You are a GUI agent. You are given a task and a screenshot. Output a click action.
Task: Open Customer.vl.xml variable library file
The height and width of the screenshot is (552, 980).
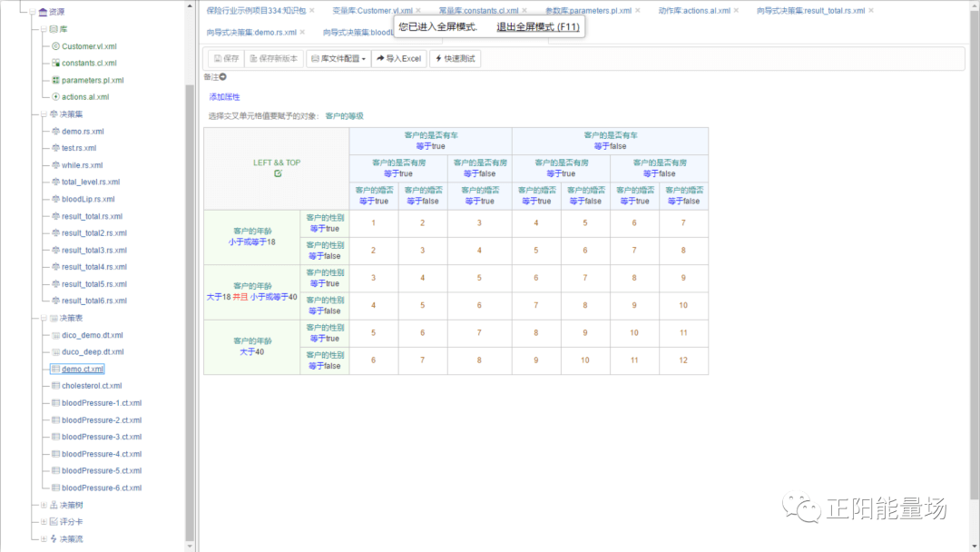coord(89,46)
